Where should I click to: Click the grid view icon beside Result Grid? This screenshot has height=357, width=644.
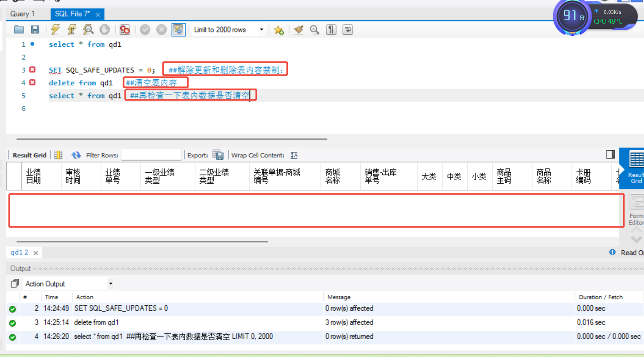pyautogui.click(x=58, y=155)
